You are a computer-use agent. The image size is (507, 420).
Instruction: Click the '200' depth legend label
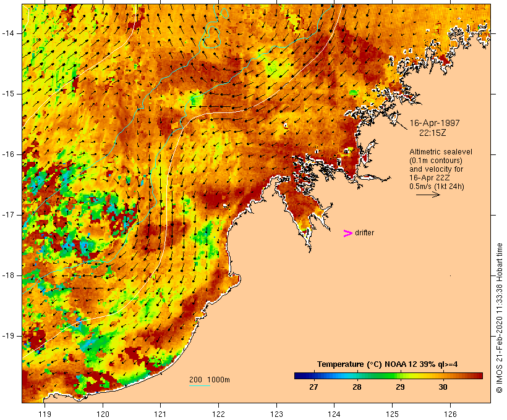click(195, 380)
